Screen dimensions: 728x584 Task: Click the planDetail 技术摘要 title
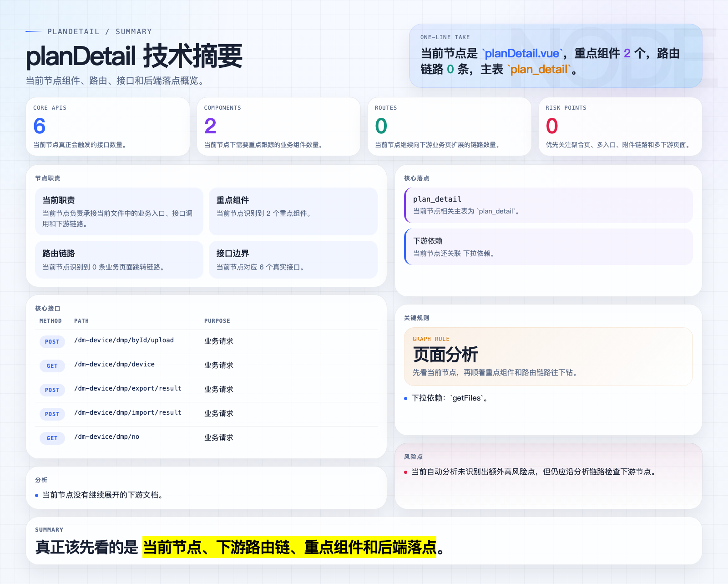pos(134,56)
